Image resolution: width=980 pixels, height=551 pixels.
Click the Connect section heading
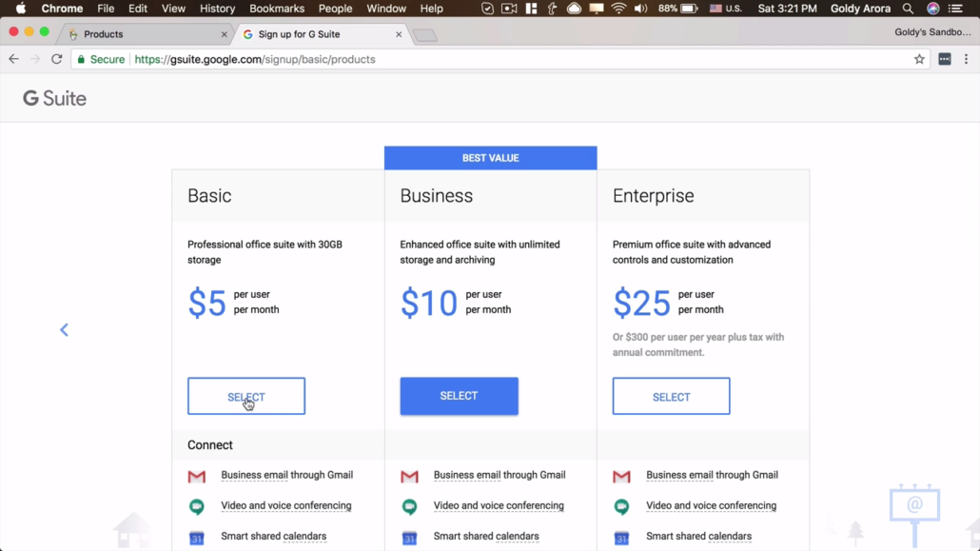[210, 444]
